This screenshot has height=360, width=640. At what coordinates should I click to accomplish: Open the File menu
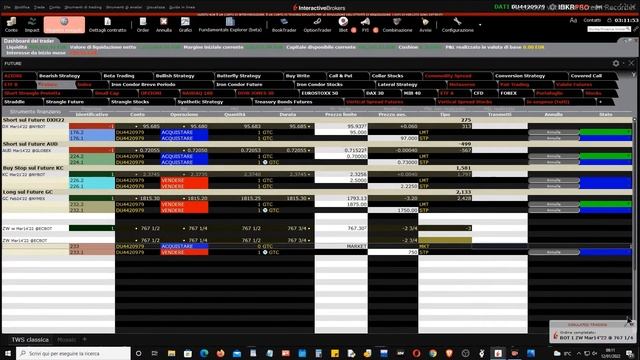click(7, 7)
